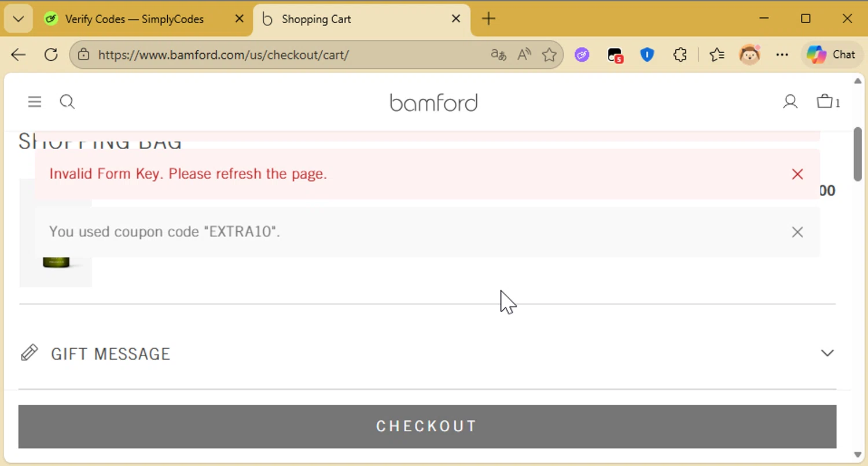This screenshot has height=466, width=868.
Task: Open the Favorites list icon
Action: 717,55
